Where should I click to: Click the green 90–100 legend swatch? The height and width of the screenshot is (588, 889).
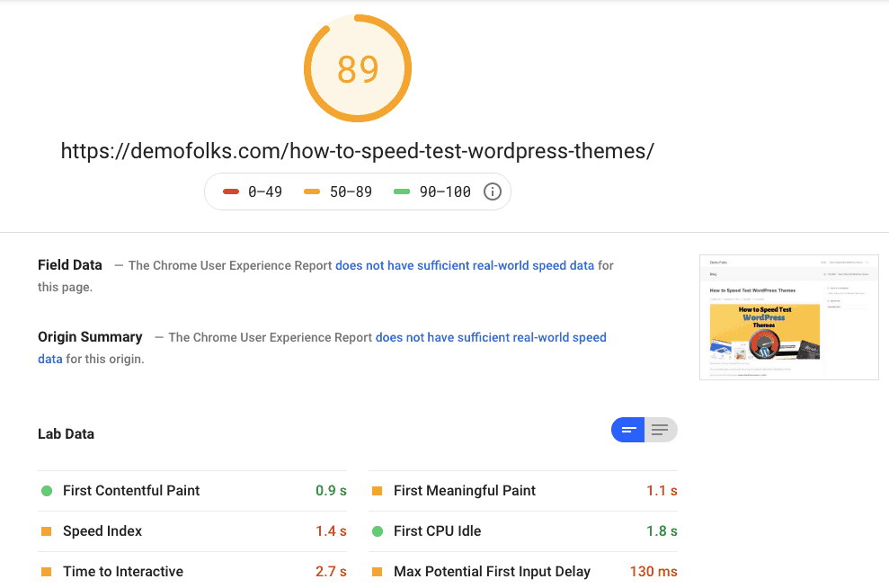click(402, 192)
